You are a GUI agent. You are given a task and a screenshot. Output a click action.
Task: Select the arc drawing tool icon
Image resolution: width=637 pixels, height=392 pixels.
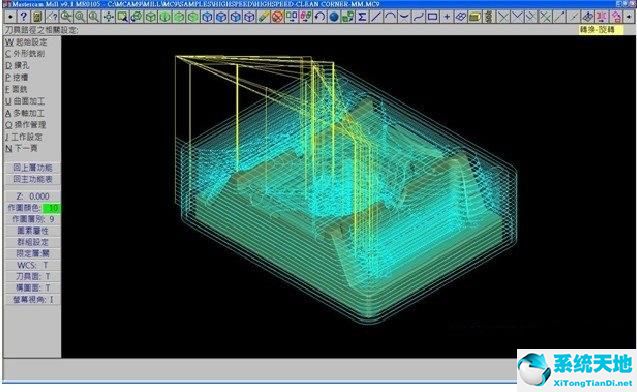[390, 17]
